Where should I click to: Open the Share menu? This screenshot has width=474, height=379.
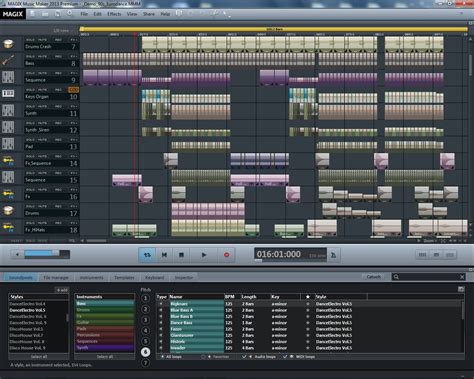(149, 14)
